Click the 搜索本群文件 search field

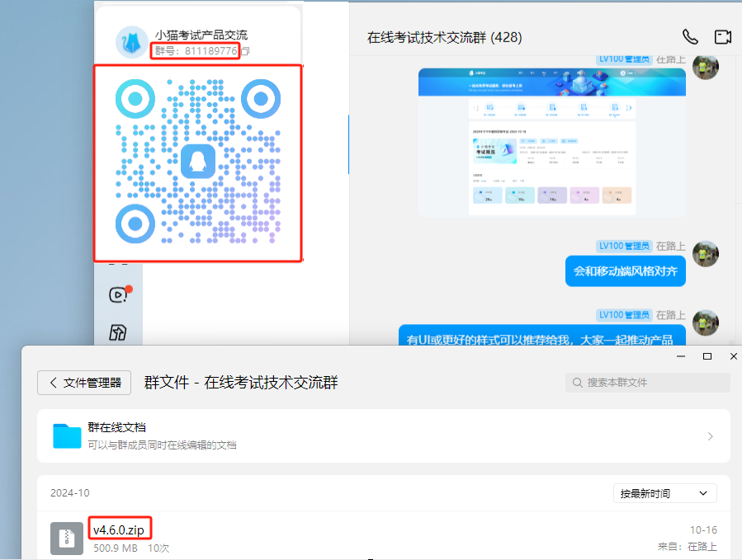click(x=648, y=382)
